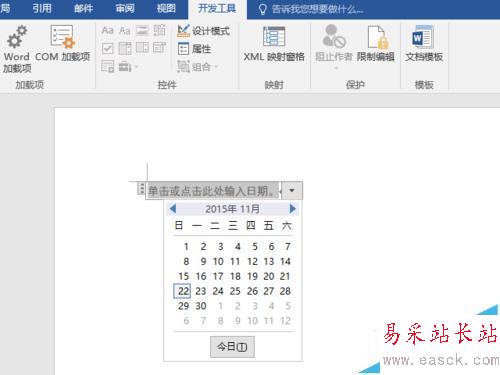Open control Properties (属性)
This screenshot has height=375, width=500.
(x=194, y=49)
